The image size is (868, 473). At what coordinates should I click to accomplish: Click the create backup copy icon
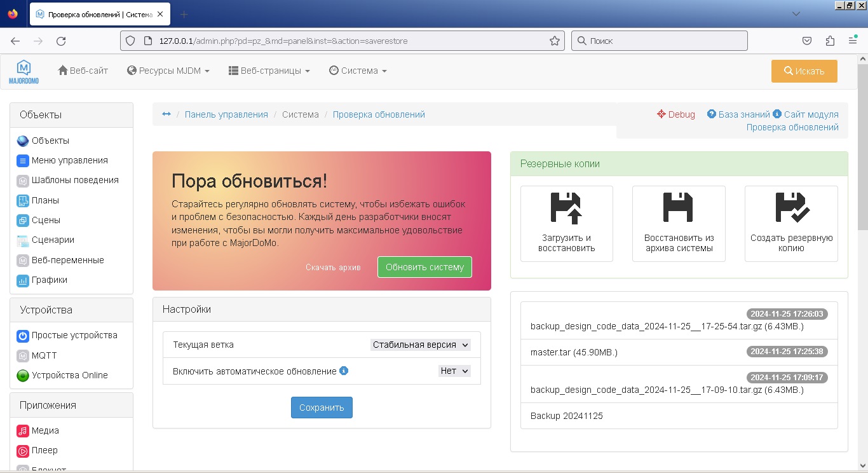791,208
